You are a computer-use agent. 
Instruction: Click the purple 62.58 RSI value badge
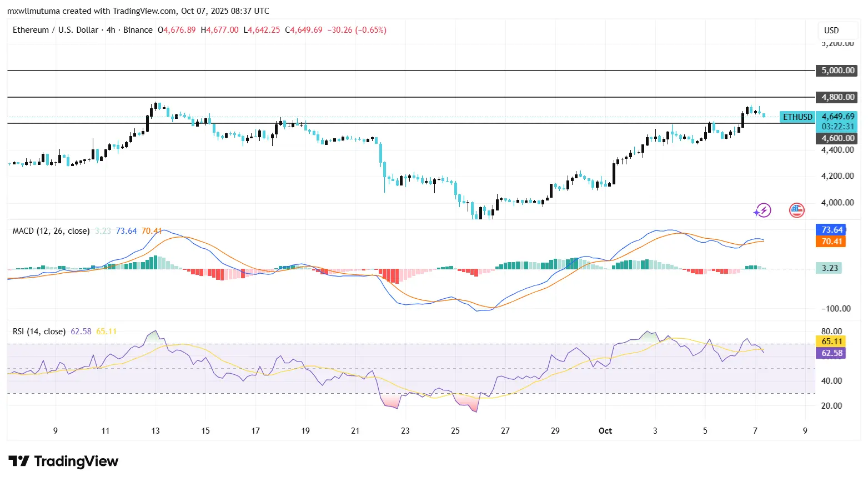tap(831, 353)
